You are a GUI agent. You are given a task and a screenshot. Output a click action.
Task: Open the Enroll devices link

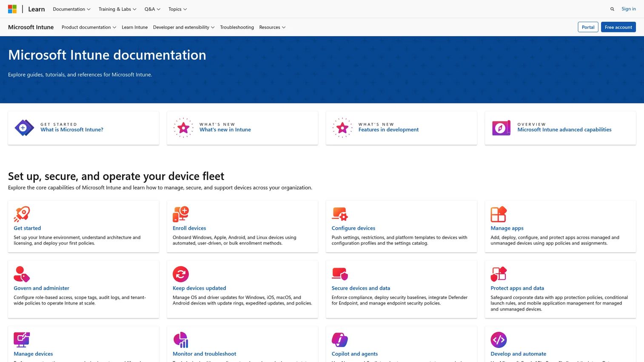(189, 228)
